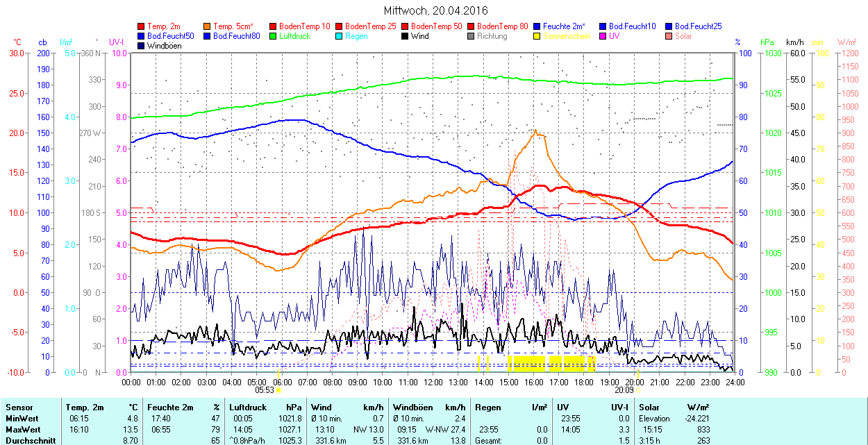Click the yellow Sonnenschein legend square

click(537, 35)
